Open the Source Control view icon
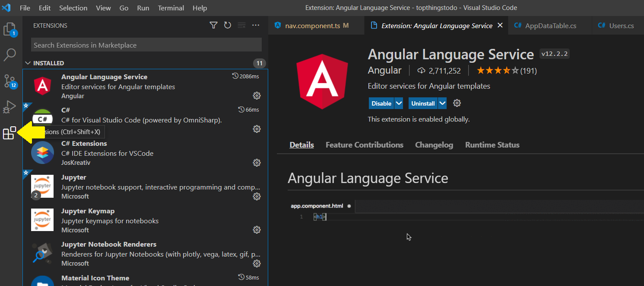This screenshot has height=286, width=644. coord(10,81)
